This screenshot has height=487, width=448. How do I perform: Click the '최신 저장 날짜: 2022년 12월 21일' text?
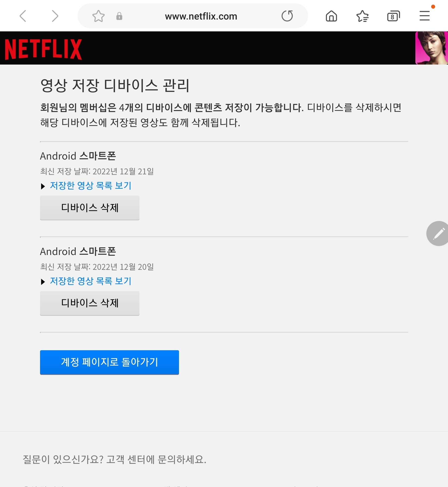pos(97,171)
